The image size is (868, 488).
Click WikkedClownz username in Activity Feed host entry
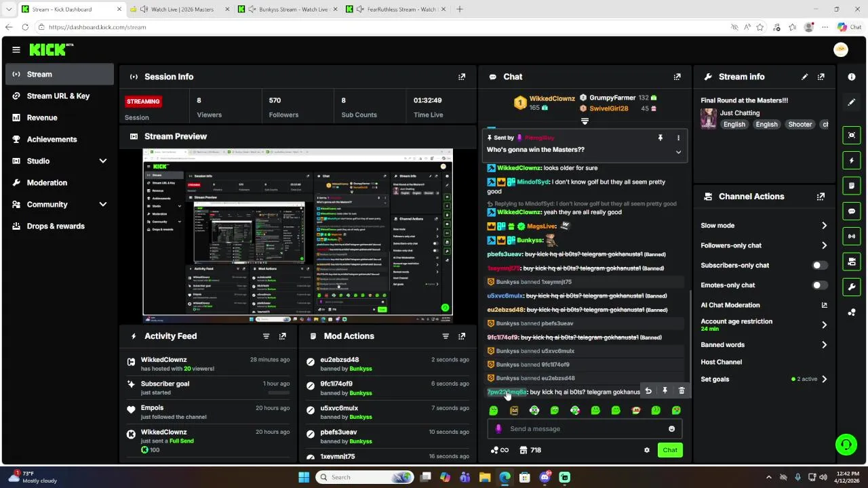click(163, 360)
